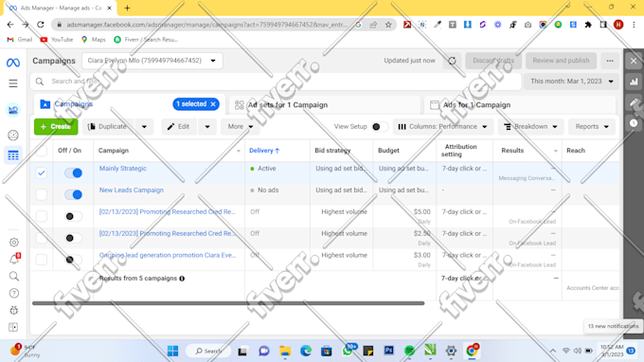Open the Meta logo home icon
This screenshot has height=362, width=644.
pos(13,63)
